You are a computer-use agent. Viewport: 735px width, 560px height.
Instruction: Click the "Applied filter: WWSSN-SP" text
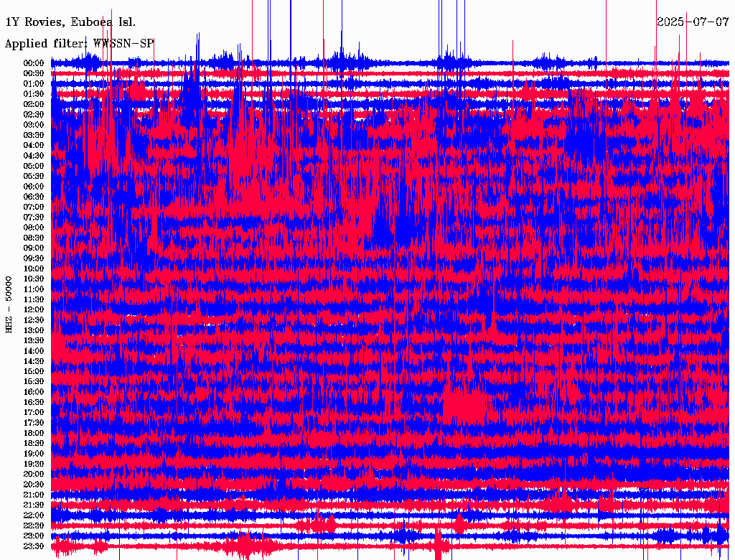point(79,44)
